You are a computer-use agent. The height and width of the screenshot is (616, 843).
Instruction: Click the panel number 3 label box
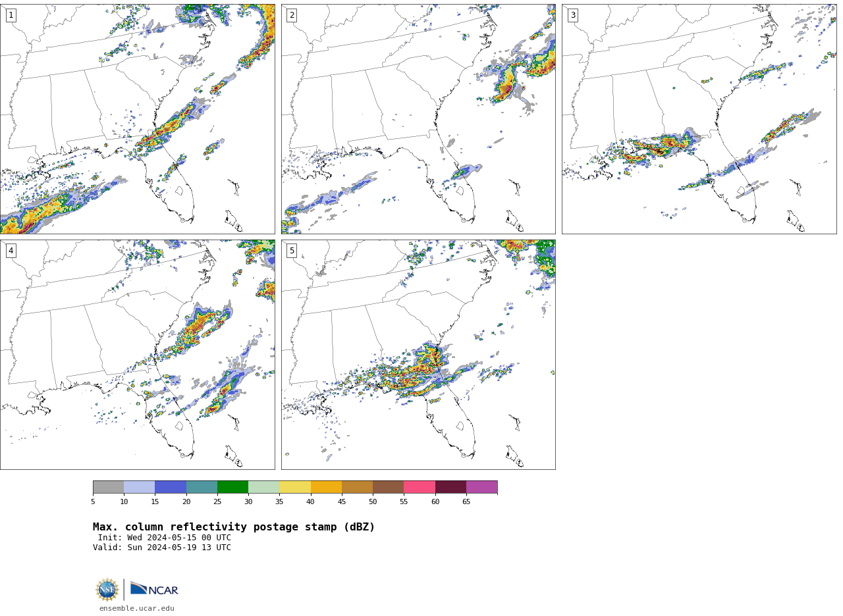point(573,15)
